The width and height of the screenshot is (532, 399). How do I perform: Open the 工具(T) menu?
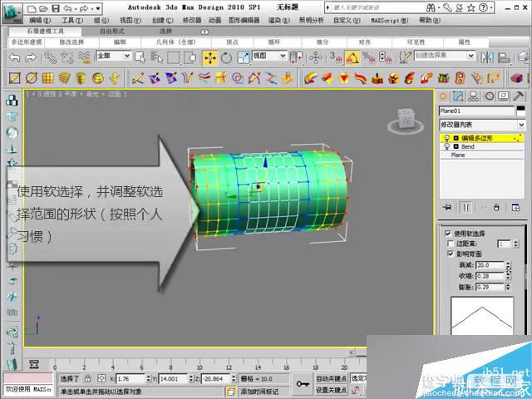[x=72, y=20]
